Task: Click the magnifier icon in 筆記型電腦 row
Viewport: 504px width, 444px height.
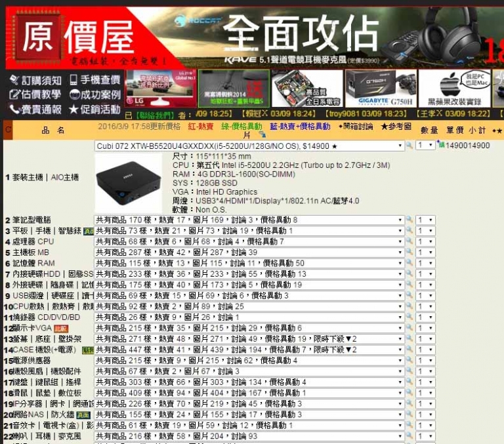Action: (409, 220)
